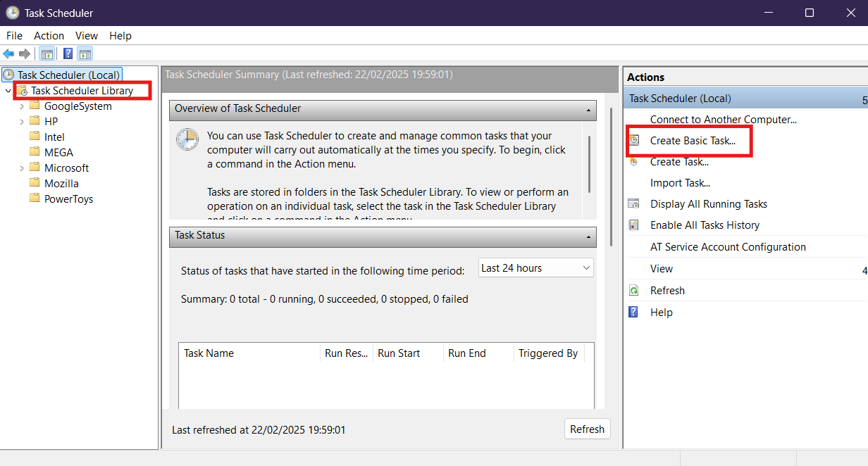Select the Microsoft folder in the tree
This screenshot has height=466, width=868.
pyautogui.click(x=66, y=168)
